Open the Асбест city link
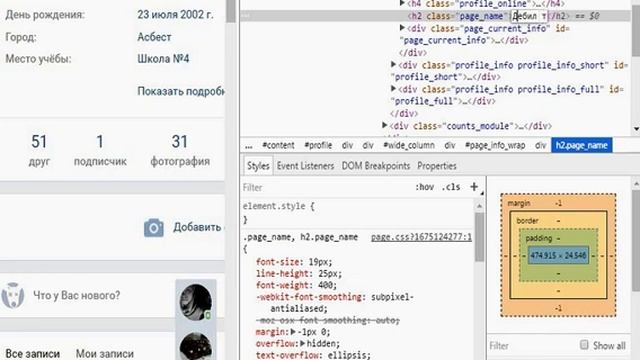 (x=154, y=37)
